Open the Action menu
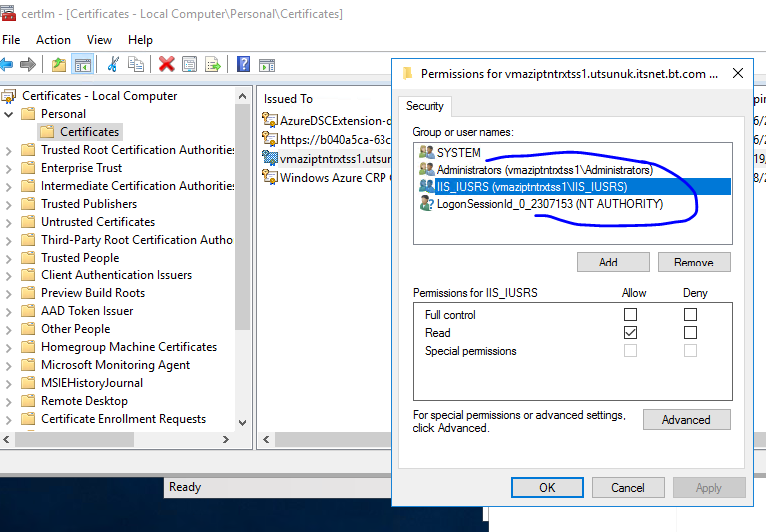Viewport: 766px width, 532px height. tap(53, 40)
